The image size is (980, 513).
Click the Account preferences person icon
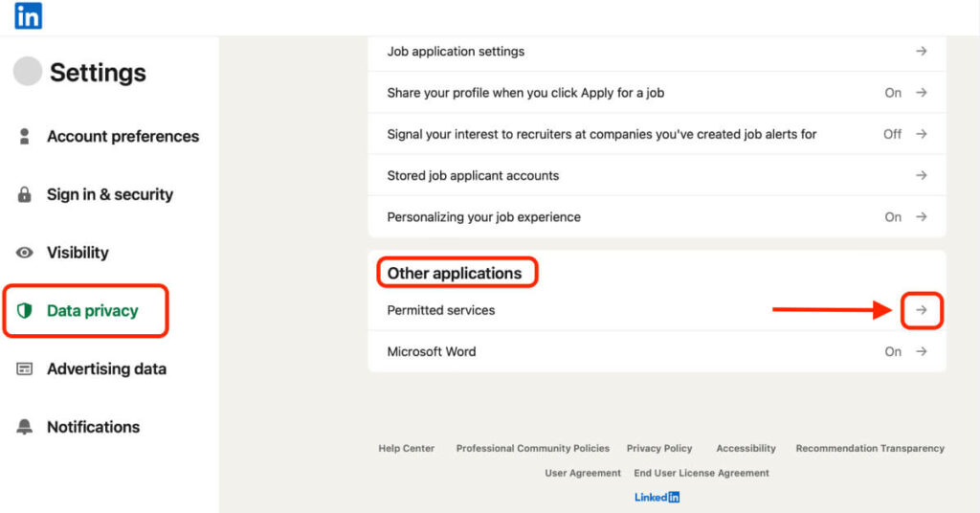(24, 136)
